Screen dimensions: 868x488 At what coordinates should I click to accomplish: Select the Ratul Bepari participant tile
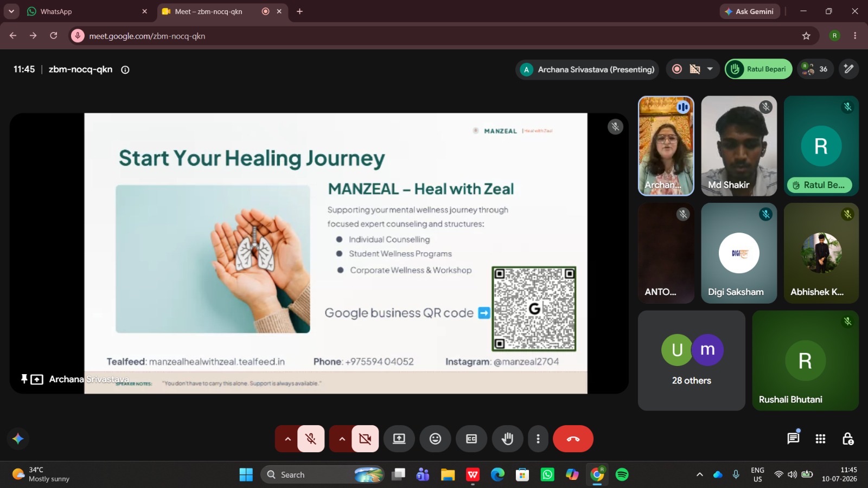[x=821, y=146]
